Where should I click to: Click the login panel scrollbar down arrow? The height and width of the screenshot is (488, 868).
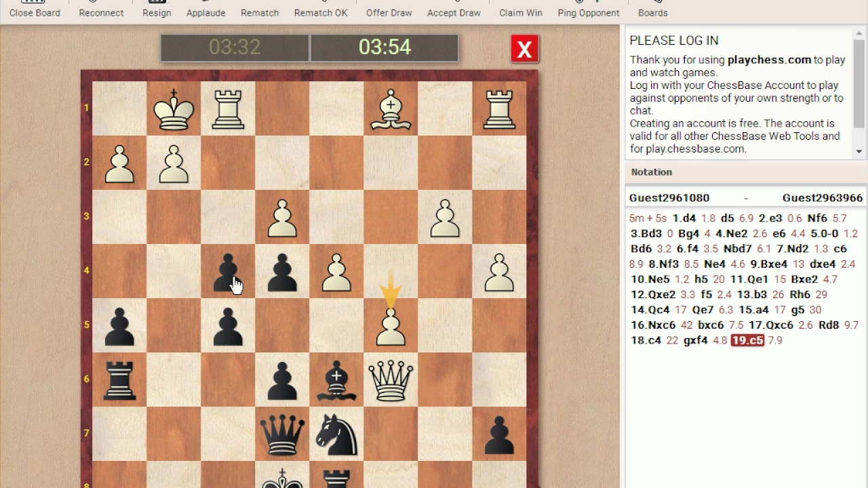pos(859,152)
